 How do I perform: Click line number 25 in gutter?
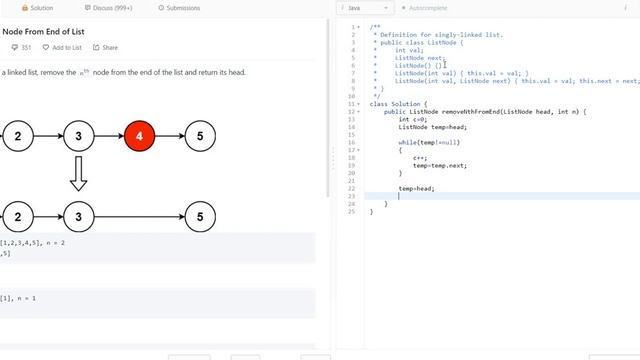[x=351, y=211]
